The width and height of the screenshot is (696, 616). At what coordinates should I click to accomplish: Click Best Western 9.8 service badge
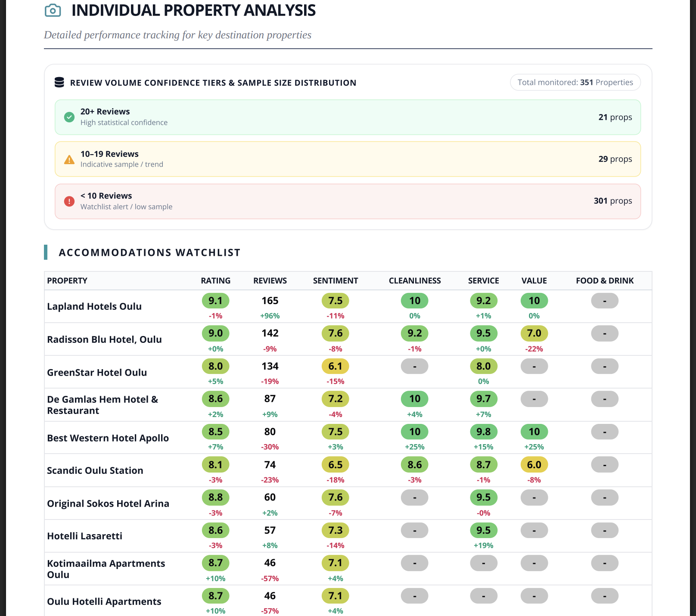pos(484,432)
